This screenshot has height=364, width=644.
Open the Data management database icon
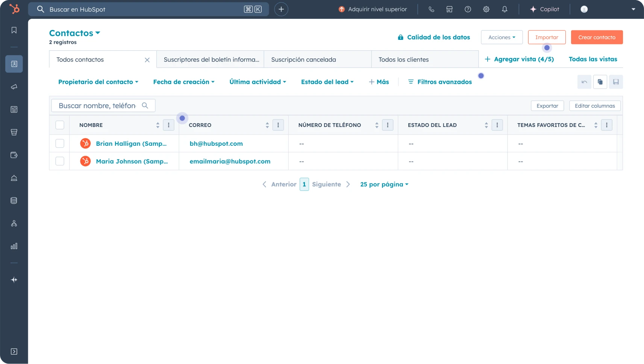[14, 201]
